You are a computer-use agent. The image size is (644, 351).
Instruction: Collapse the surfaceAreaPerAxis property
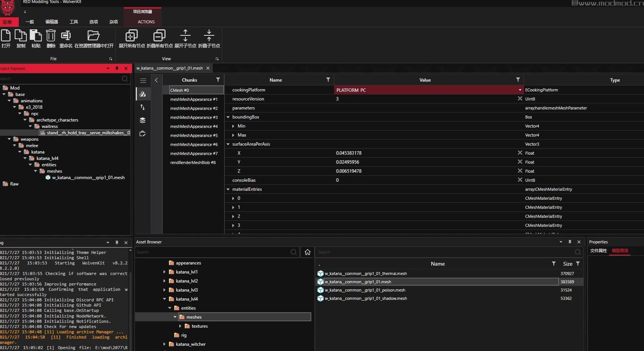click(228, 144)
